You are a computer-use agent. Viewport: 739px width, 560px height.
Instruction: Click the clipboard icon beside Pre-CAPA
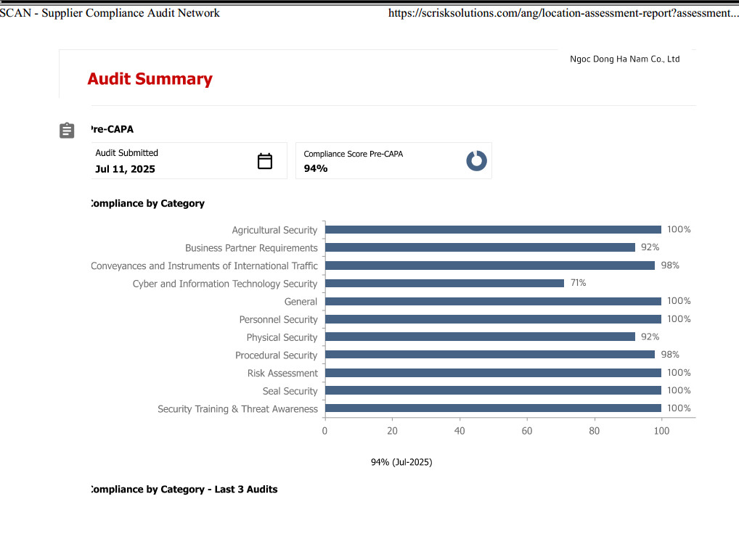pyautogui.click(x=67, y=131)
